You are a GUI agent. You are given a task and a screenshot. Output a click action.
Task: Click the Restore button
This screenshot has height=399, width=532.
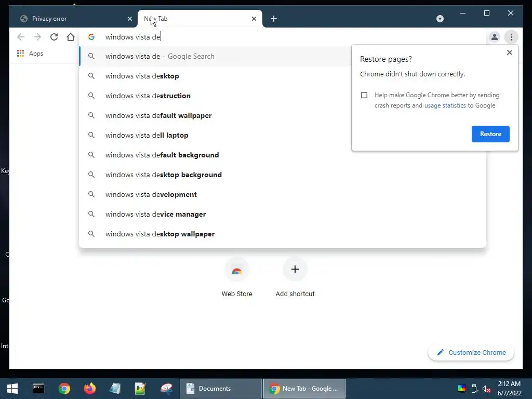coord(490,134)
